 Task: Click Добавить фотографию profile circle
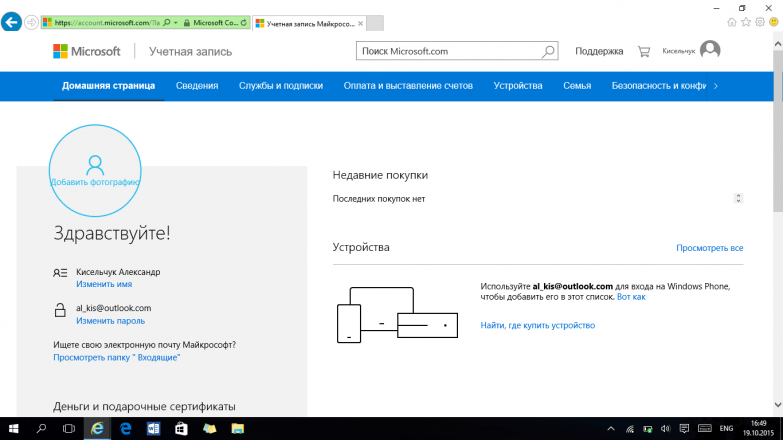click(x=95, y=170)
